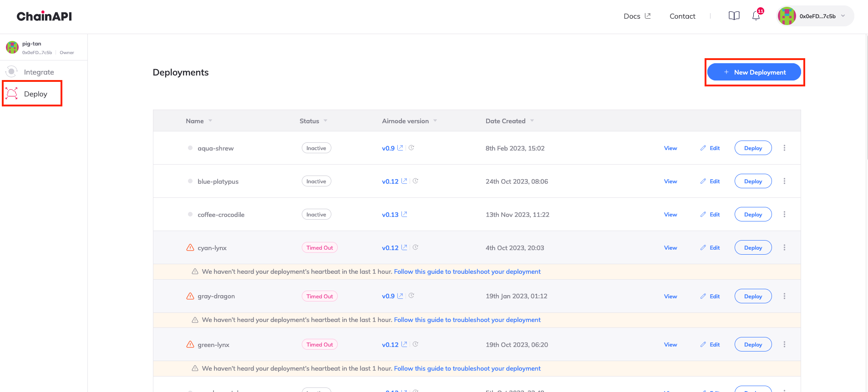This screenshot has height=392, width=868.
Task: Click the pencil Edit icon for blue-platypus
Action: (x=703, y=181)
